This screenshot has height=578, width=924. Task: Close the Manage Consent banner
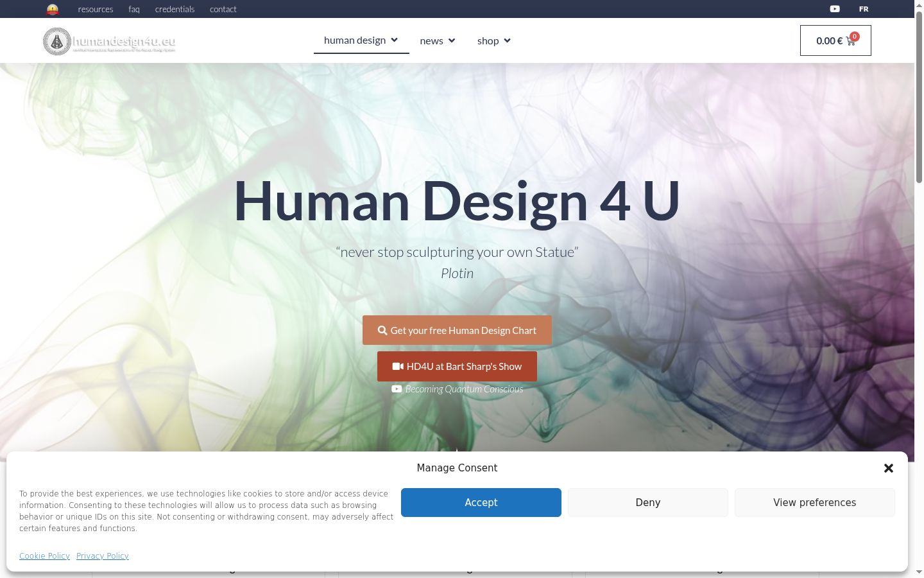click(889, 468)
